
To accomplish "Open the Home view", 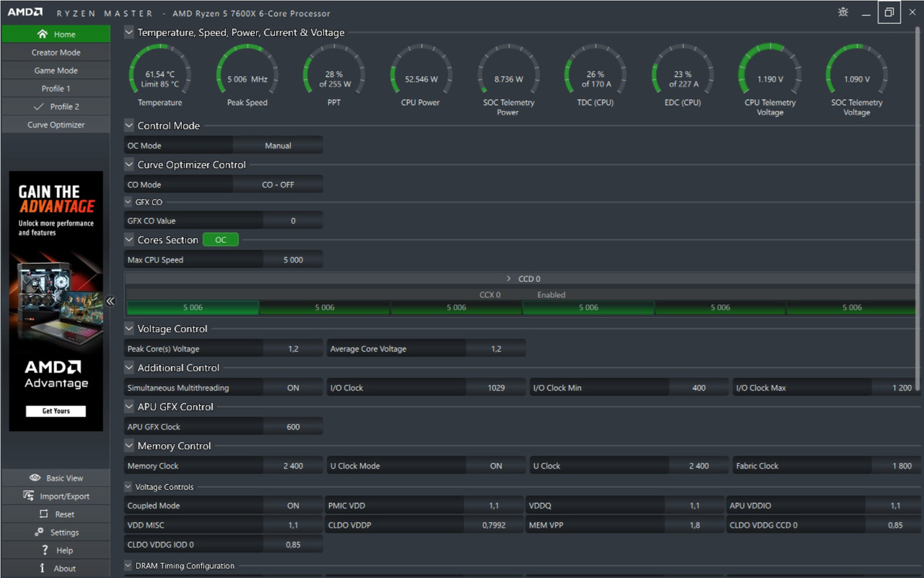I will [x=56, y=34].
